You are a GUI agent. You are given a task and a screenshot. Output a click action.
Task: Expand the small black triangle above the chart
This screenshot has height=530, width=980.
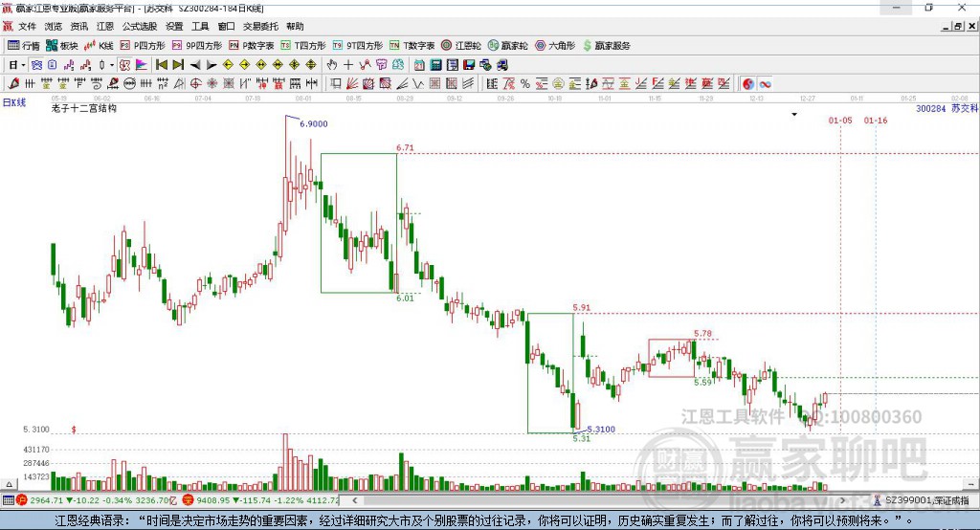[x=794, y=115]
